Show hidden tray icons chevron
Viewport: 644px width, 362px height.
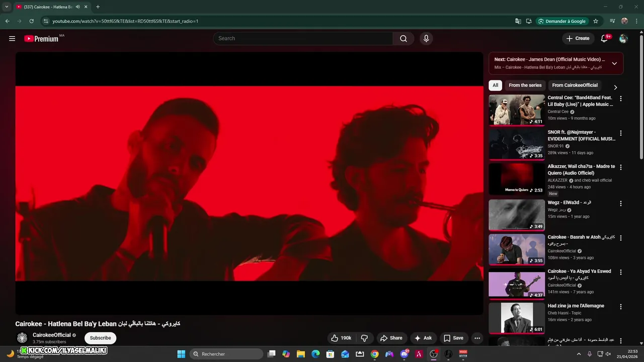point(579,354)
